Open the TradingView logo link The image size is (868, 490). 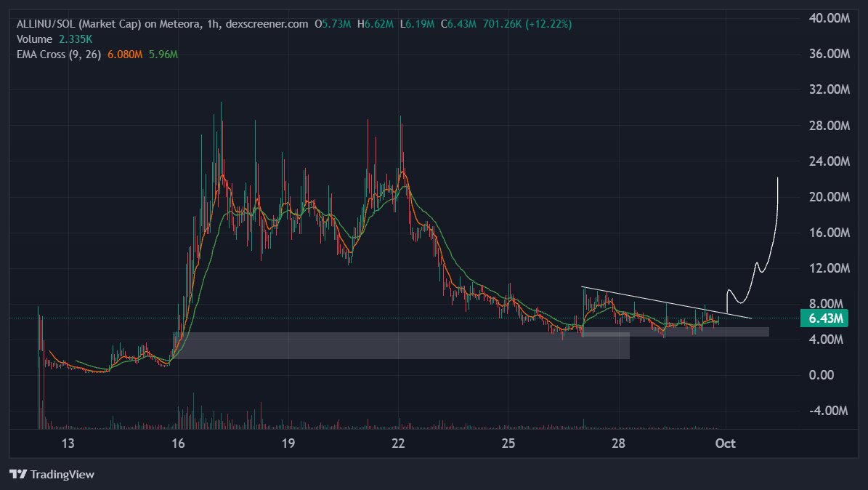click(x=52, y=475)
